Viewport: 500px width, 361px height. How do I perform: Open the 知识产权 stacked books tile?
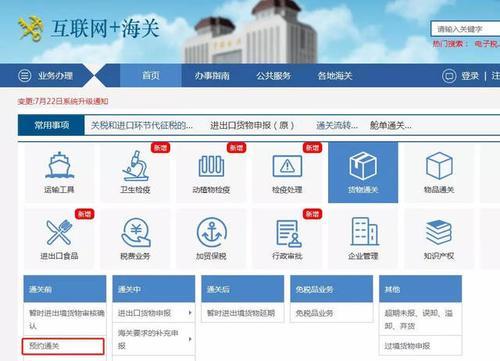439,238
